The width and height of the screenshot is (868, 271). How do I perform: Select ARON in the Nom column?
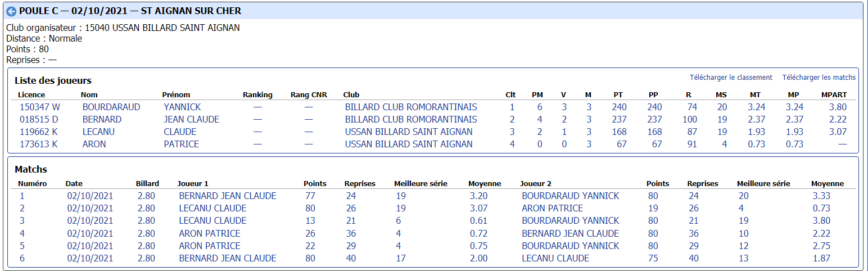coord(94,144)
